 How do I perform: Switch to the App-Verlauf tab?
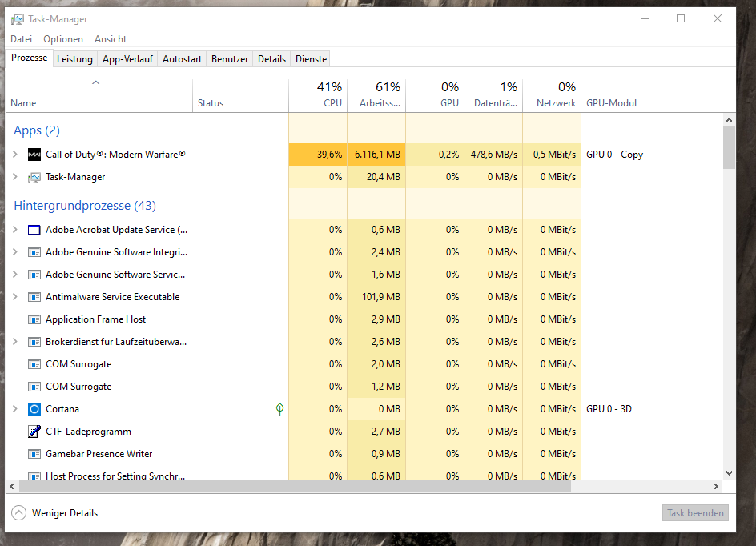[127, 58]
